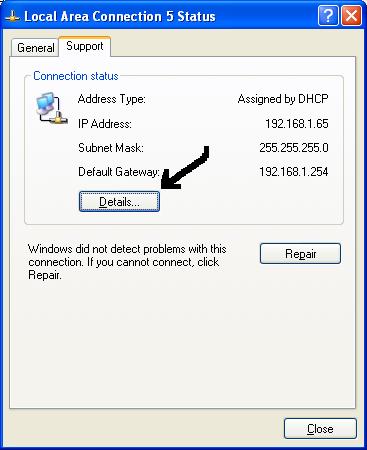Open the Details... button
Viewport: 367px width, 450px height.
click(119, 201)
